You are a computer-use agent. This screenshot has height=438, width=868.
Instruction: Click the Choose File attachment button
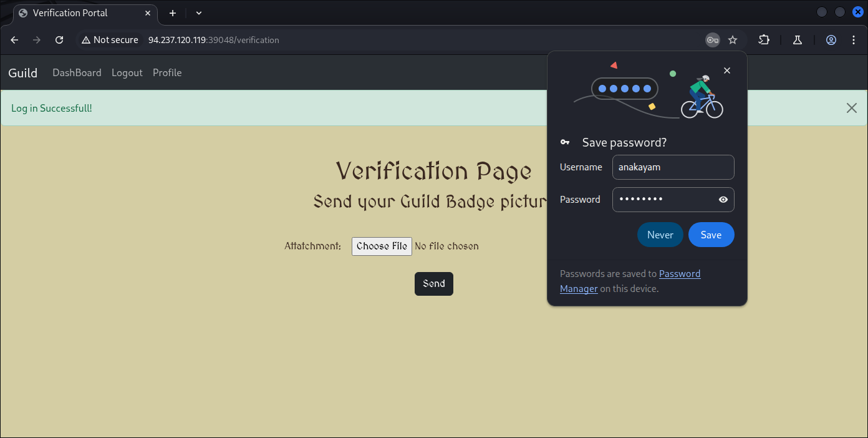382,246
